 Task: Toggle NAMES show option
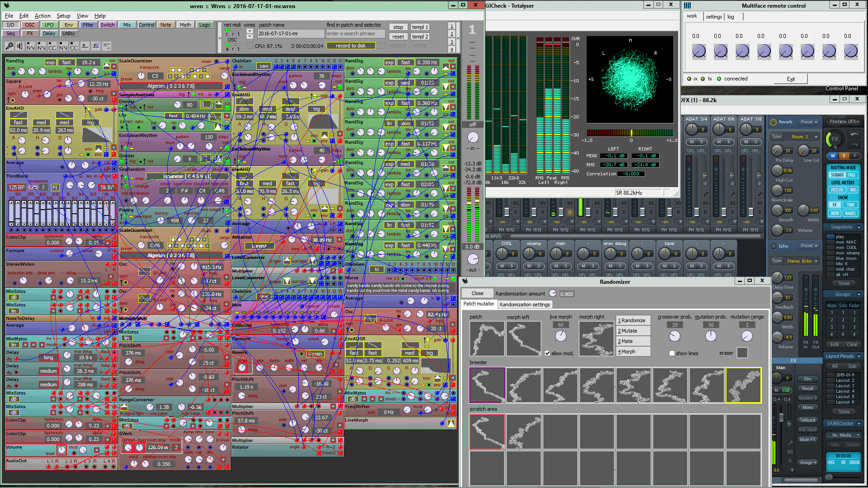[x=851, y=213]
